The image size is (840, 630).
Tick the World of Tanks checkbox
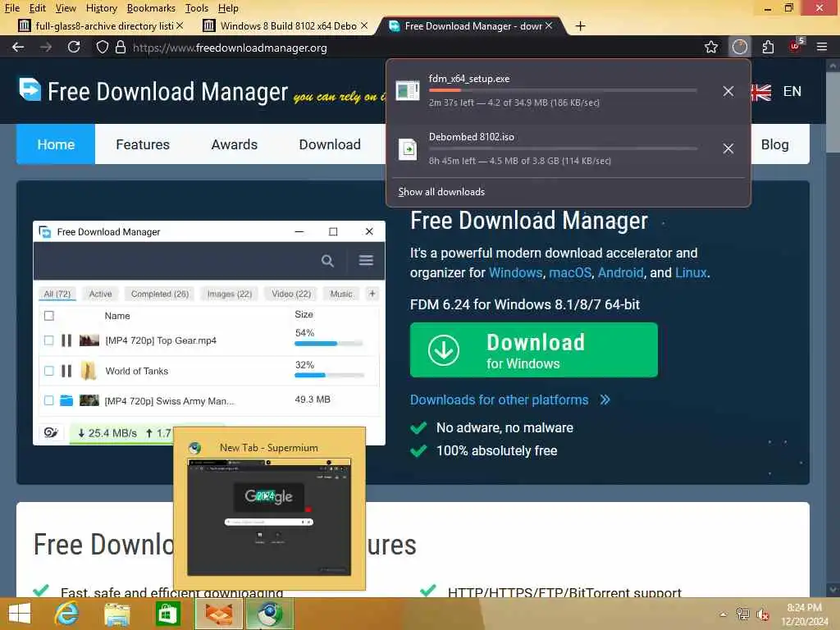[48, 371]
